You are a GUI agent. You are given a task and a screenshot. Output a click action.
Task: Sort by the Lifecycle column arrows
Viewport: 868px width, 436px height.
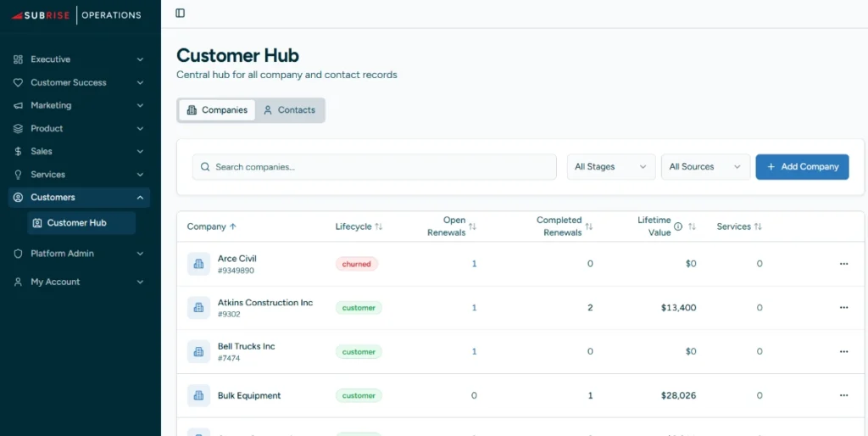[x=379, y=226]
